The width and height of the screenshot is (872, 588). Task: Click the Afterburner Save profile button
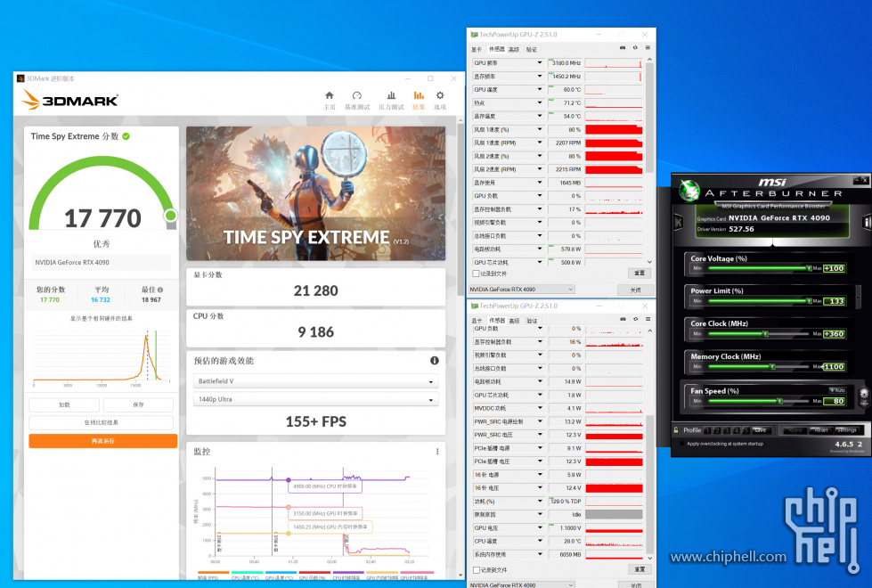pos(760,430)
